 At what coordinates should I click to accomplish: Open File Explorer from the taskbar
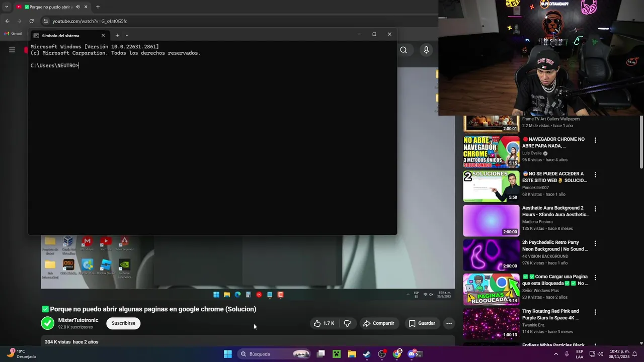point(352,354)
